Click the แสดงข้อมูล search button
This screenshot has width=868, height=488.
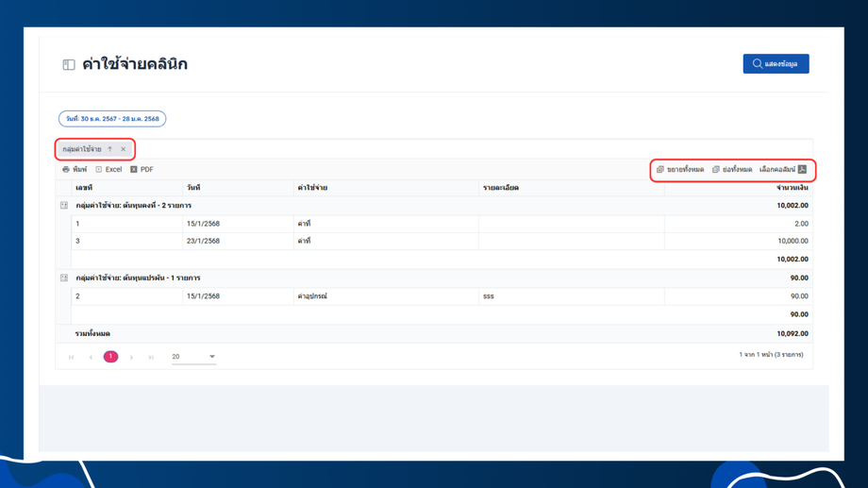point(776,63)
